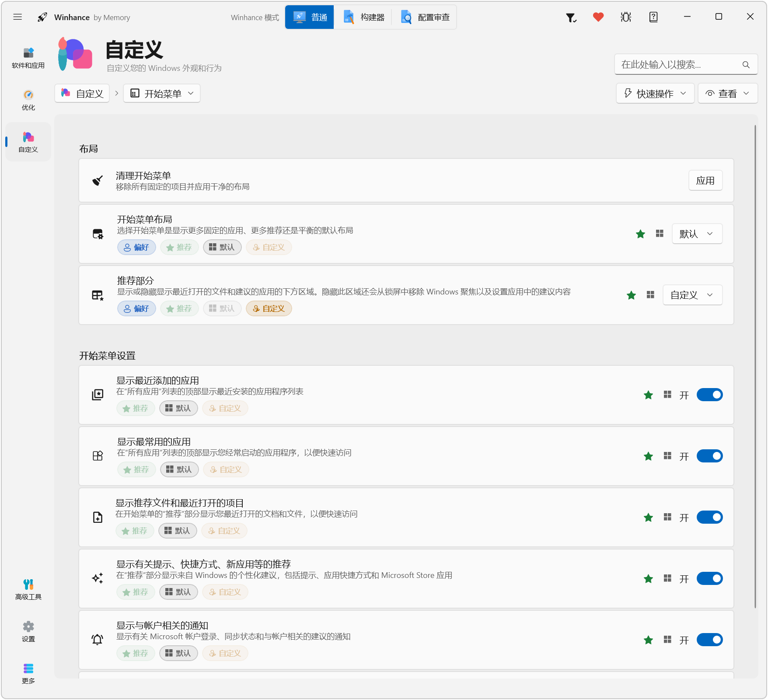Select 自定义 in the sidebar
The height and width of the screenshot is (700, 768).
pyautogui.click(x=28, y=142)
